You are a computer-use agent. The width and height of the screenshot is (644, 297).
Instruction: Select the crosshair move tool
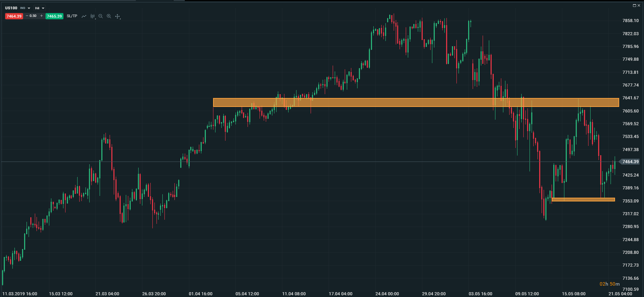click(118, 16)
